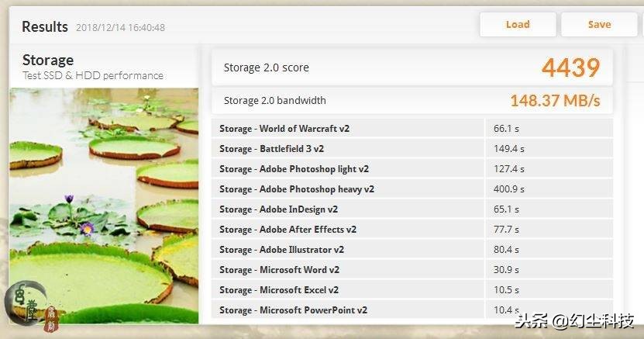644x339 pixels.
Task: Click the Save button
Action: [x=599, y=25]
